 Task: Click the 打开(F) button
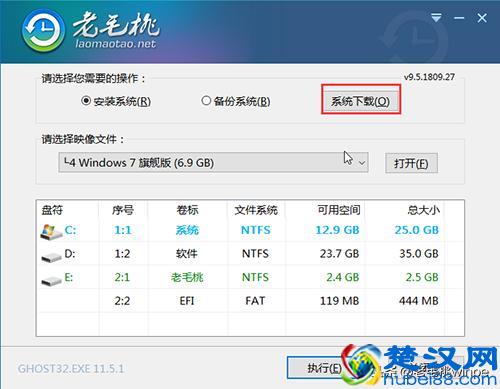[411, 163]
